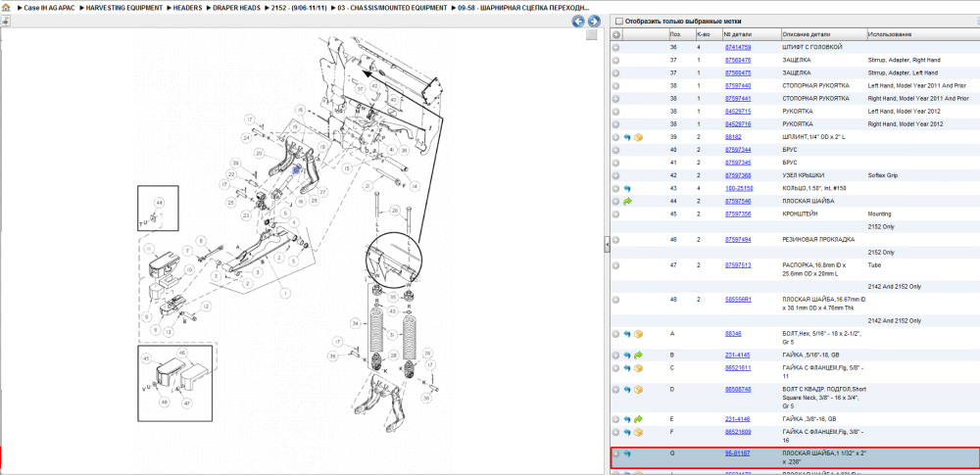Open part number link 87560476

tap(738, 60)
